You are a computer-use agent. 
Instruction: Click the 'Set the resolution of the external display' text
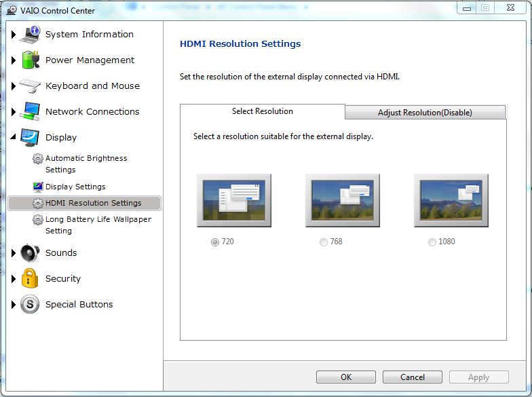[x=290, y=77]
